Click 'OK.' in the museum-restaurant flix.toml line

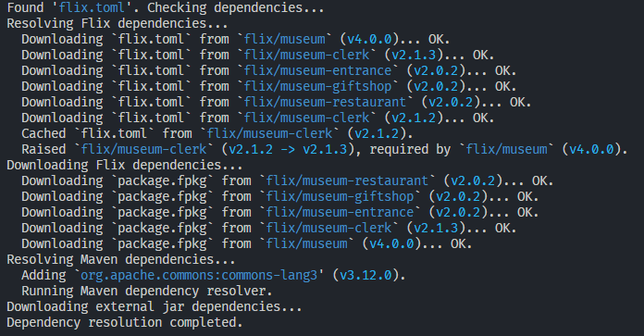tap(520, 102)
